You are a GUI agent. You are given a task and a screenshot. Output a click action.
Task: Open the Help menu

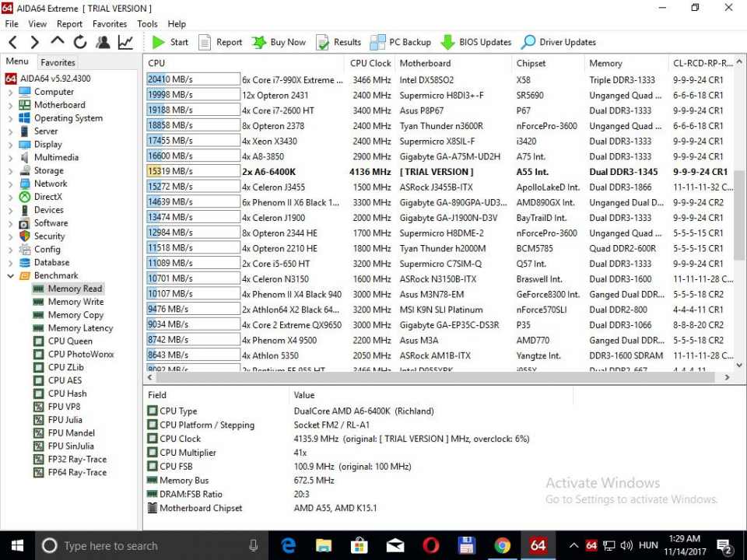(177, 24)
